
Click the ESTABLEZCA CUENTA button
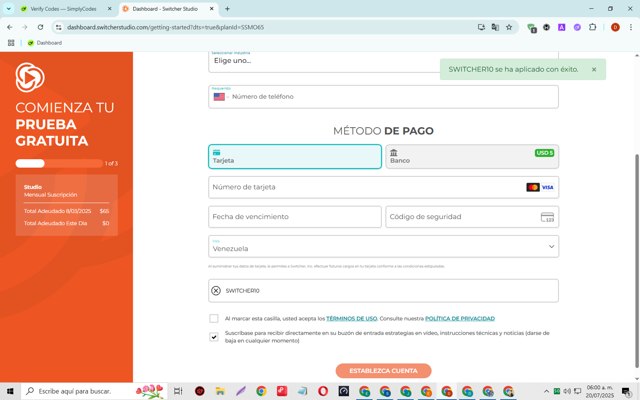383,371
